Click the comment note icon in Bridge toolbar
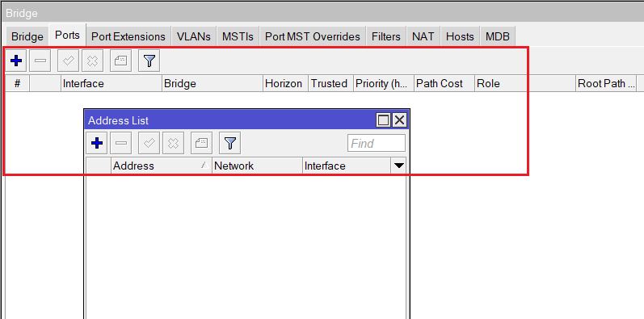This screenshot has height=319, width=644. 120,61
